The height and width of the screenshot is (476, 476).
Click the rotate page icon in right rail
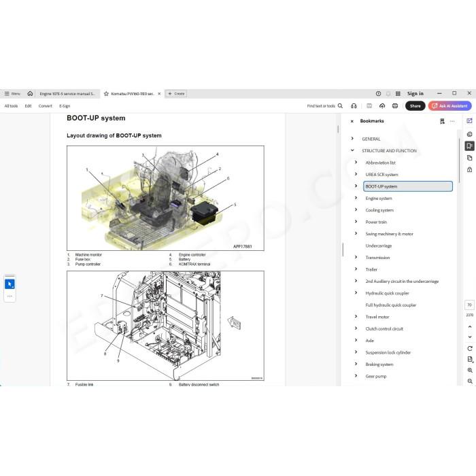click(x=470, y=348)
